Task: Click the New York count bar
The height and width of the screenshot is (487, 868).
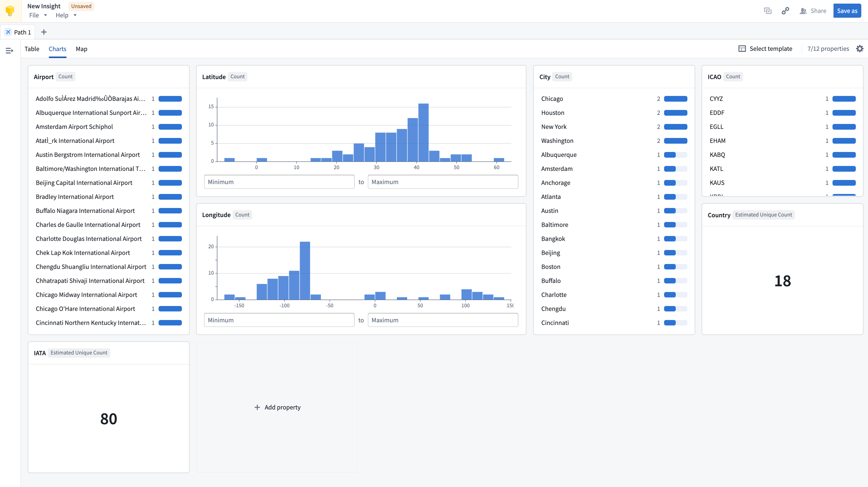Action: (675, 127)
